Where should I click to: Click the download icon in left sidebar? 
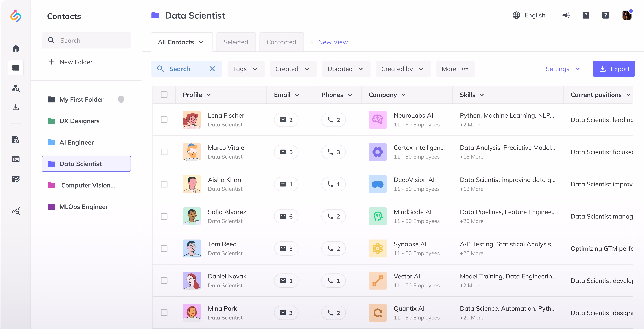tap(16, 108)
